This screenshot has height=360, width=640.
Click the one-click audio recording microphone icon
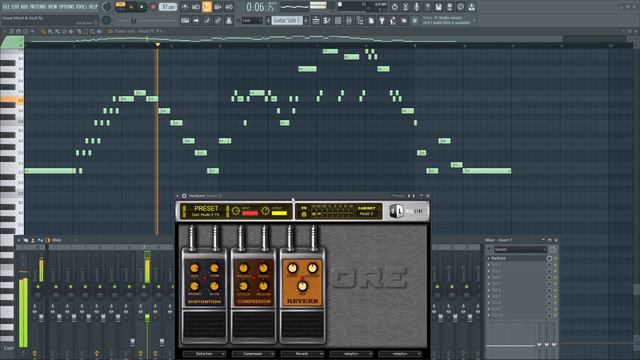click(416, 7)
